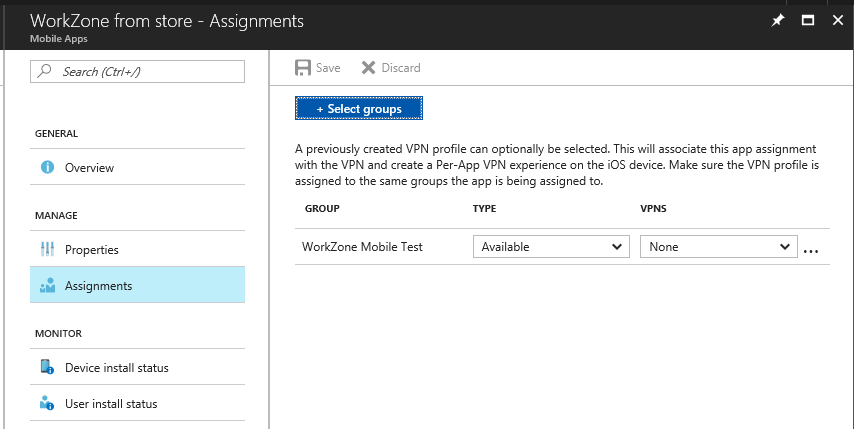The image size is (854, 429).
Task: Click the WorkZone from store - Assignments title
Action: (x=167, y=21)
